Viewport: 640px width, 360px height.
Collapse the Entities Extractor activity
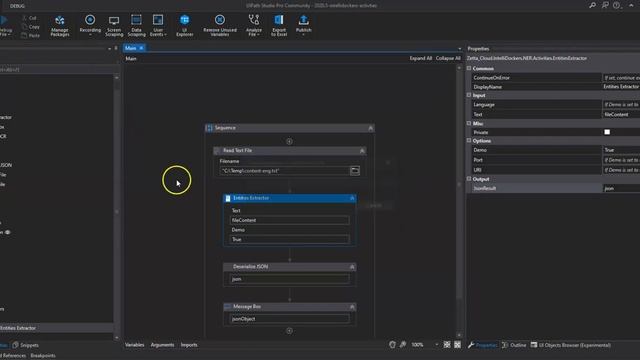[352, 198]
